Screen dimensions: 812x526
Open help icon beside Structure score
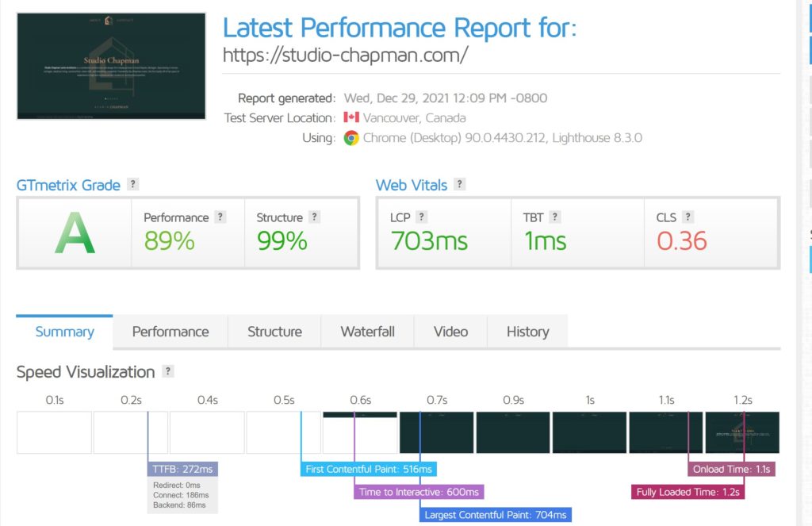[x=314, y=217]
